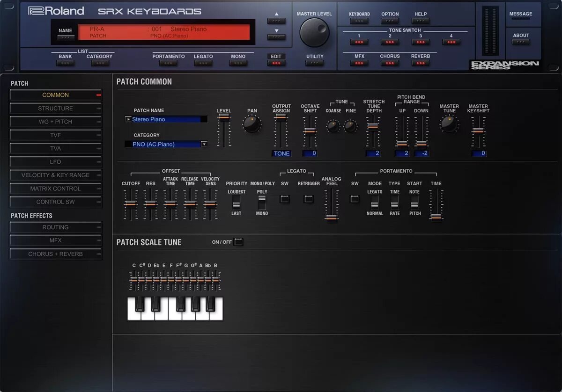Image resolution: width=562 pixels, height=392 pixels.
Task: Show the on-screen KEYBOARD
Action: [x=359, y=21]
